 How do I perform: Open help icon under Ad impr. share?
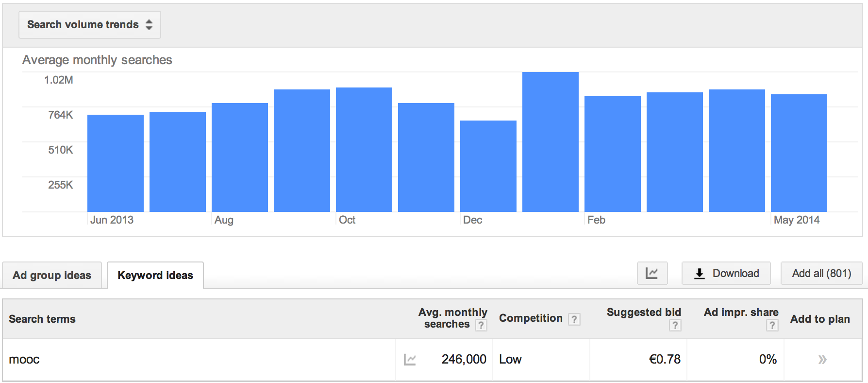pos(772,325)
